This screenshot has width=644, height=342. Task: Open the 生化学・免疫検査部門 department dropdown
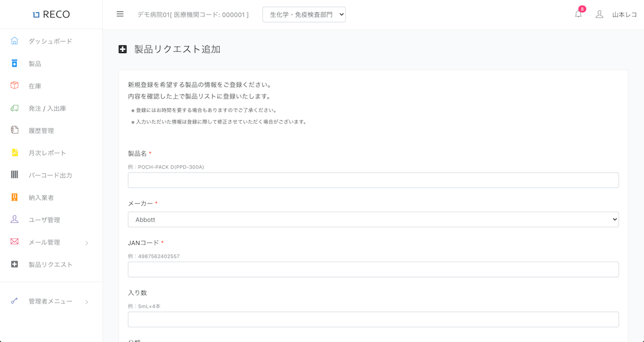point(304,14)
